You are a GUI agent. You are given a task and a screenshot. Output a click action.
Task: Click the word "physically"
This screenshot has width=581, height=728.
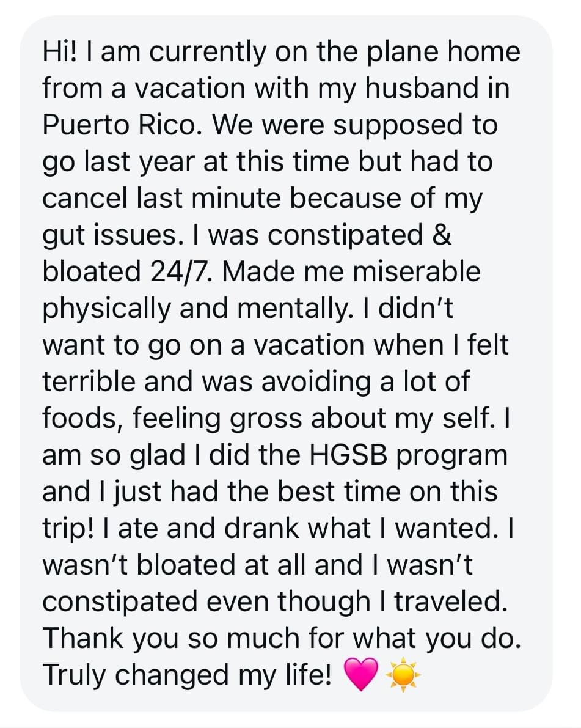point(107,309)
